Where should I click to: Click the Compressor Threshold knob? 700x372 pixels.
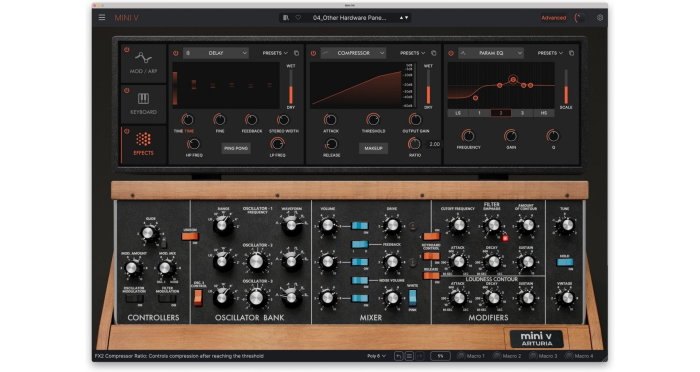click(373, 120)
